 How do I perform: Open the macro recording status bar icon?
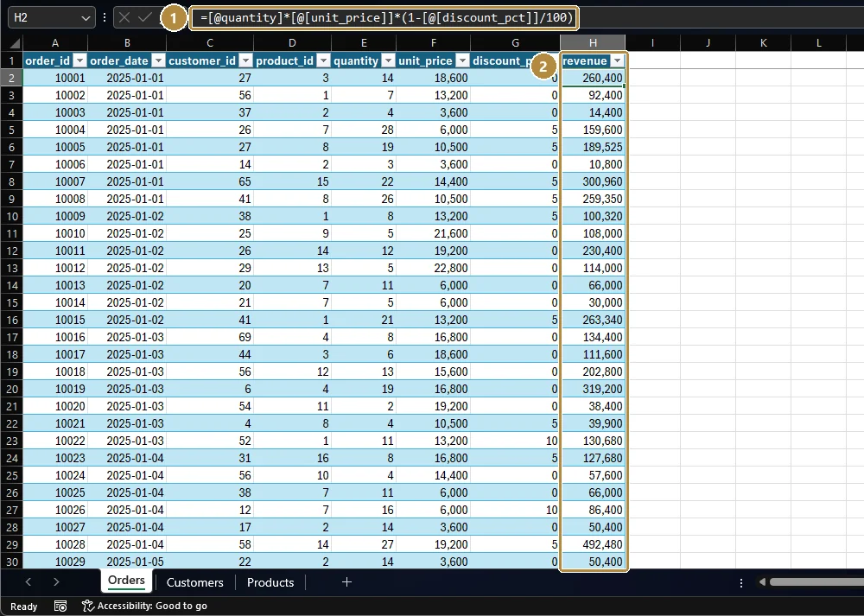coord(60,606)
